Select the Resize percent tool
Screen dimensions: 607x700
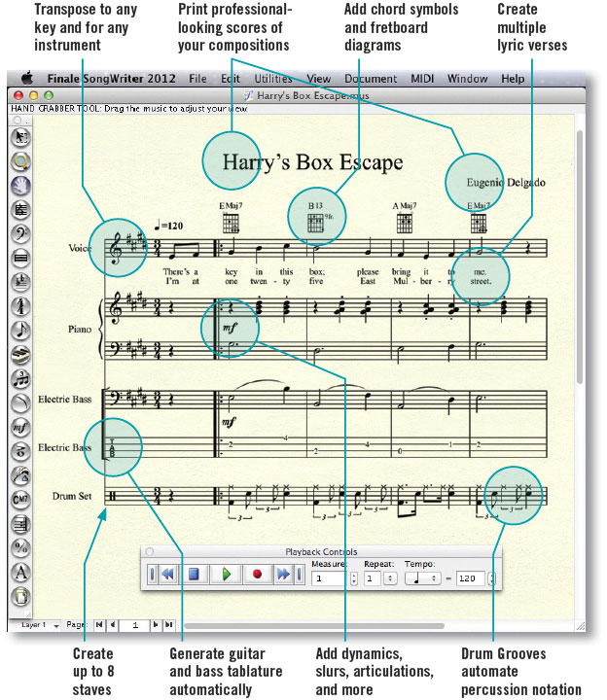point(20,548)
